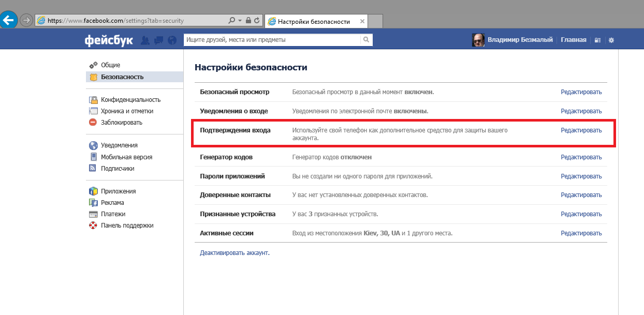Image resolution: width=644 pixels, height=315 pixels.
Task: Click the magnifier search icon in address bar
Action: (232, 21)
